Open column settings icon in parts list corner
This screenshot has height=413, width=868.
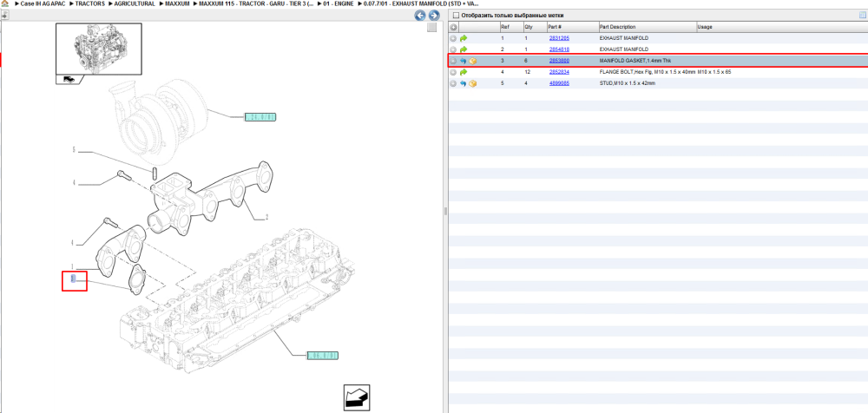coord(862,16)
